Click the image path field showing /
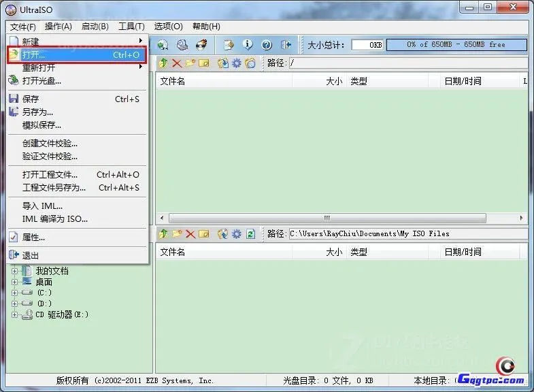 [408, 63]
